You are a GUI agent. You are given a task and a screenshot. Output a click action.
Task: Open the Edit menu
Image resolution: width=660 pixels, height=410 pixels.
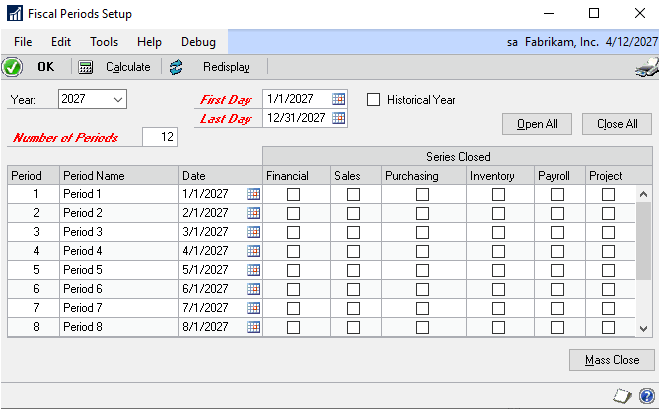[61, 42]
